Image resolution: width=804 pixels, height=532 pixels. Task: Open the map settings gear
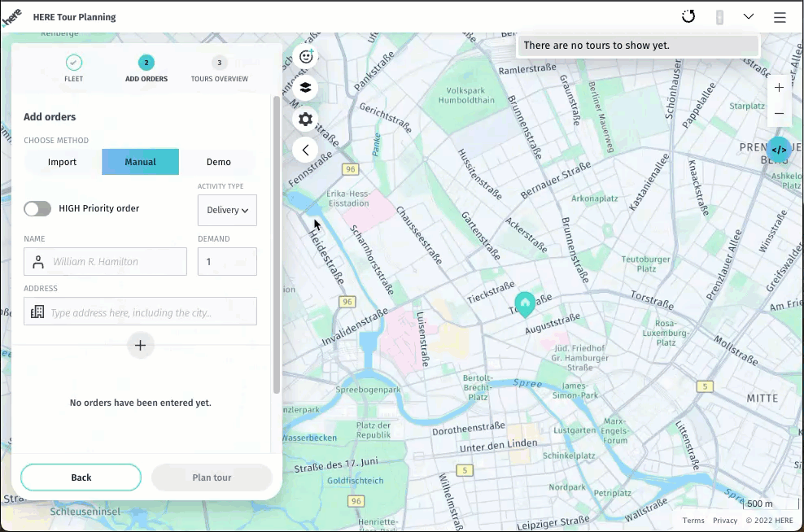[306, 119]
